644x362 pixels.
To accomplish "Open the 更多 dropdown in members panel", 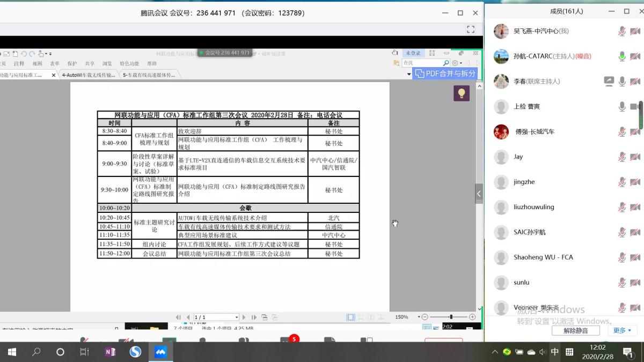I will 622,330.
